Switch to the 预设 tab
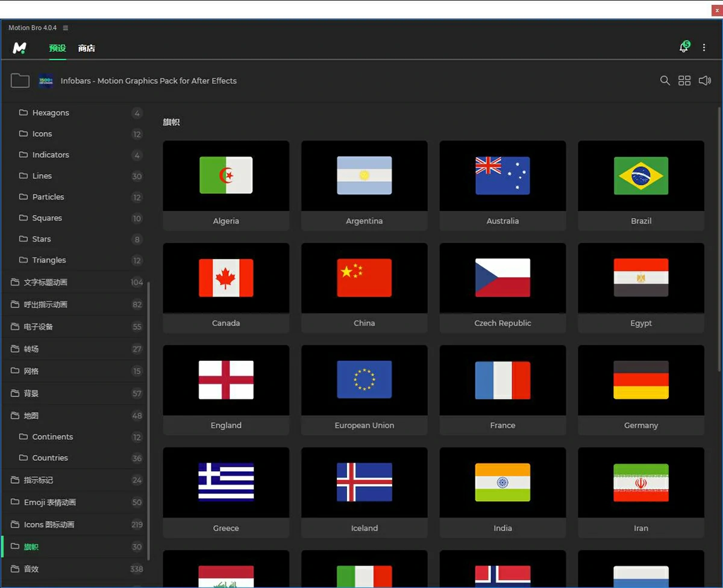The height and width of the screenshot is (588, 723). (58, 48)
